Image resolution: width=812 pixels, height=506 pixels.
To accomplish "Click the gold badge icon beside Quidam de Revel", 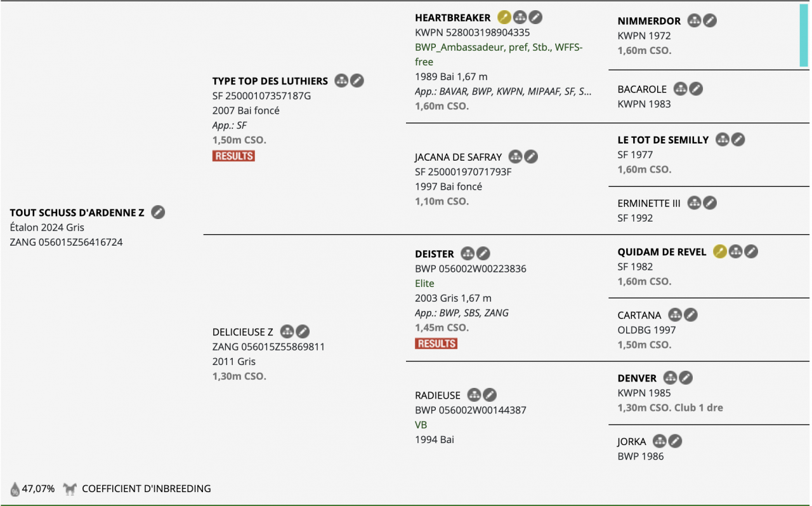I will click(x=719, y=251).
